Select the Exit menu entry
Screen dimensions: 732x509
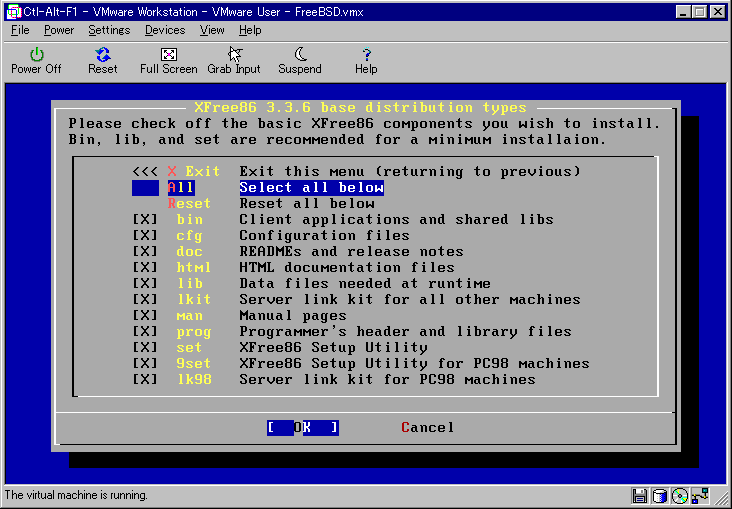coord(356,171)
